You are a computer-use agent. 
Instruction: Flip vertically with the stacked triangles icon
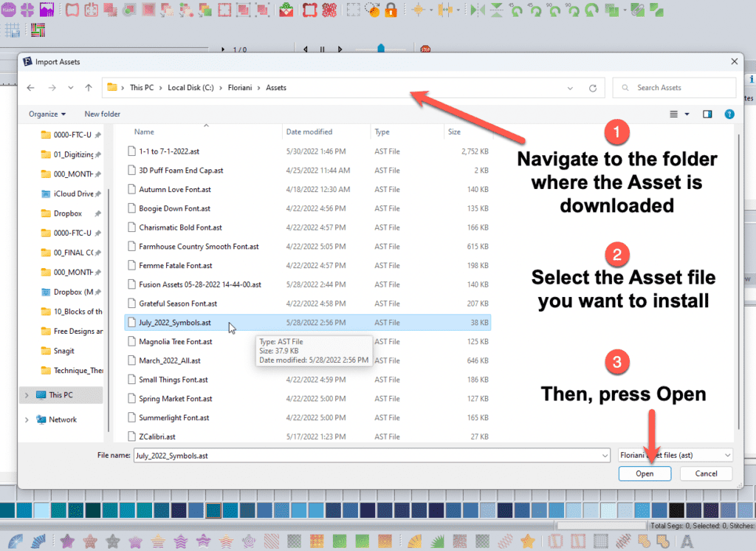[x=497, y=10]
